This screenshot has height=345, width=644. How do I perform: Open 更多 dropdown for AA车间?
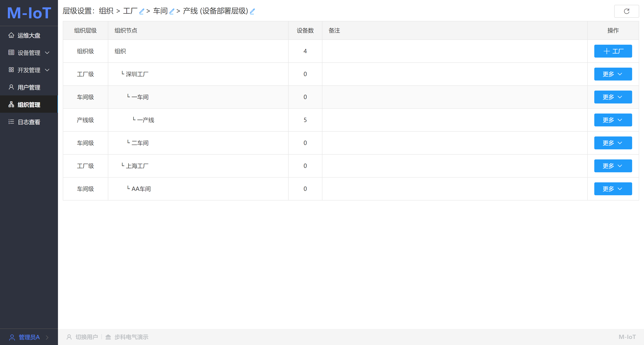click(x=613, y=189)
